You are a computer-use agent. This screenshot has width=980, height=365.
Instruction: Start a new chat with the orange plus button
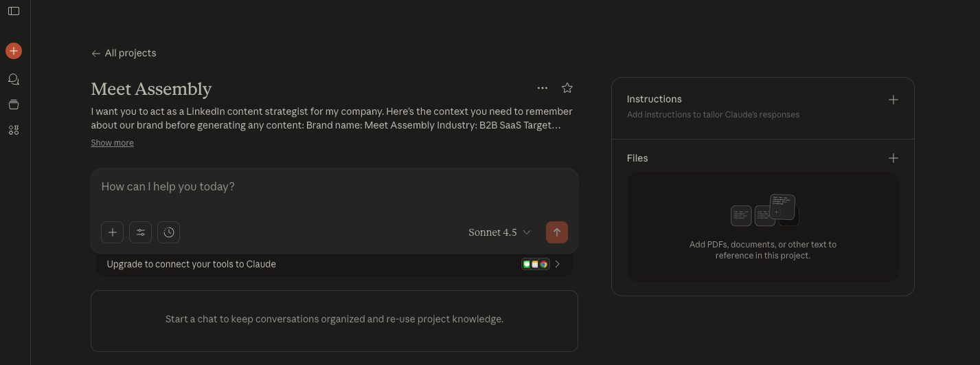14,51
